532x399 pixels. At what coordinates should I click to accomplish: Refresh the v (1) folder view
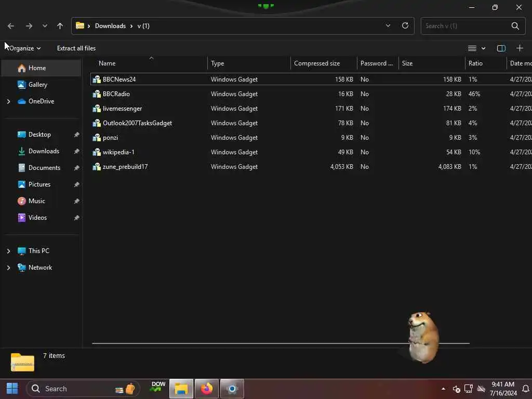pos(405,26)
